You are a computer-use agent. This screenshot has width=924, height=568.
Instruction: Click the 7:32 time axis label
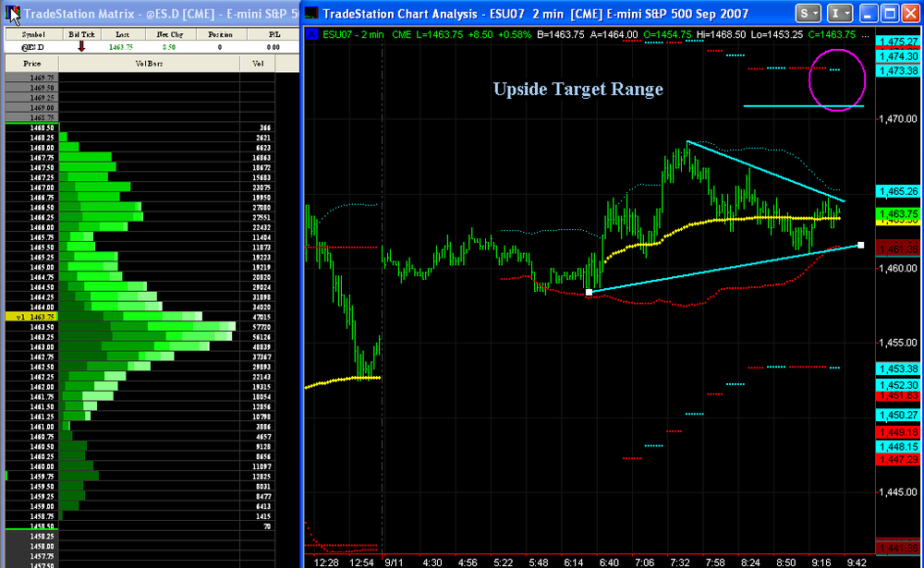coord(680,562)
